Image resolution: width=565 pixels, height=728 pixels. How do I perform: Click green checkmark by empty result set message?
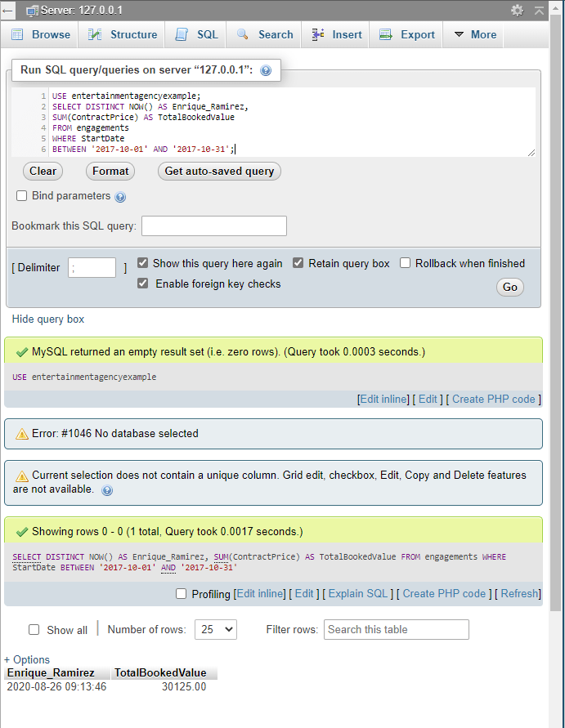22,352
